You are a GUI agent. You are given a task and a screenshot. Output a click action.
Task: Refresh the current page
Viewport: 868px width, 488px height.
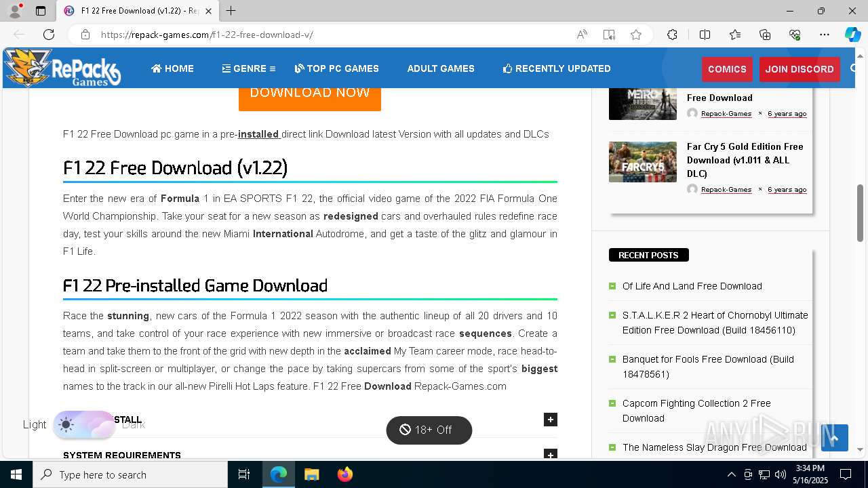click(49, 35)
